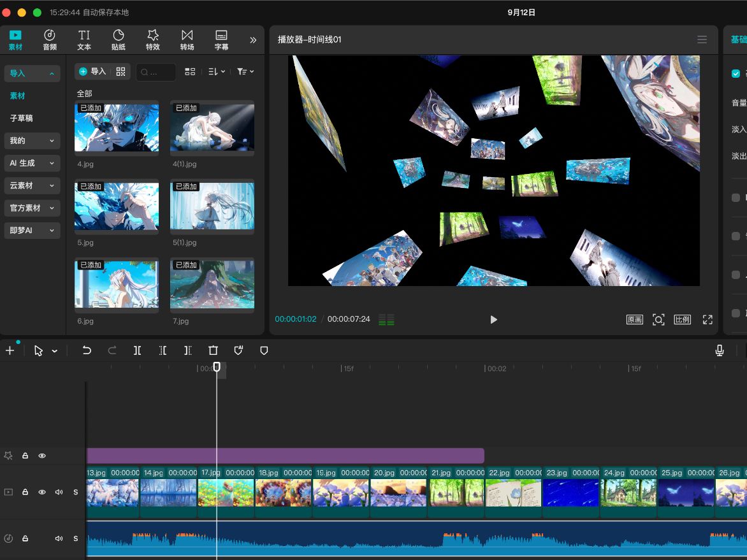Select 子草稿 in the left sidebar
Image resolution: width=747 pixels, height=560 pixels.
pyautogui.click(x=22, y=118)
